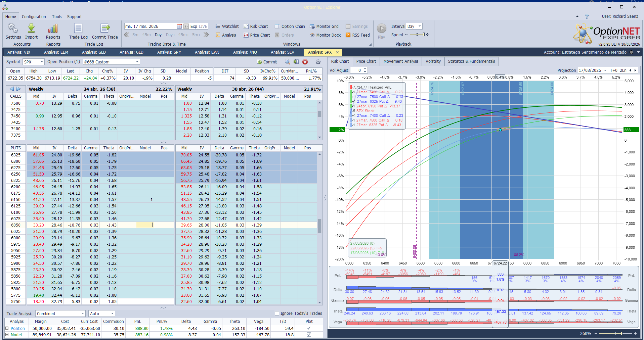Open the Reports chart icon
This screenshot has height=340, width=644.
coord(53,29)
